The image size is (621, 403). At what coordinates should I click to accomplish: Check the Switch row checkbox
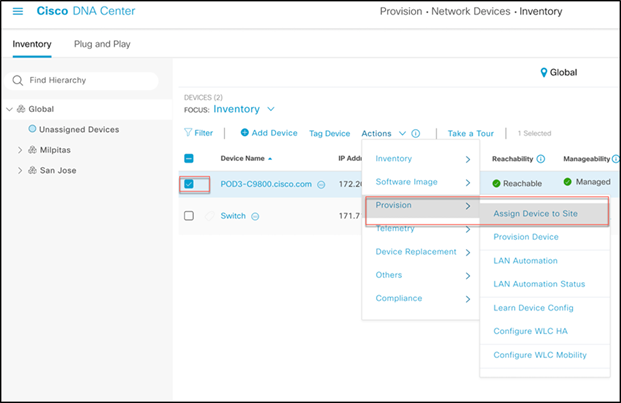(x=189, y=216)
